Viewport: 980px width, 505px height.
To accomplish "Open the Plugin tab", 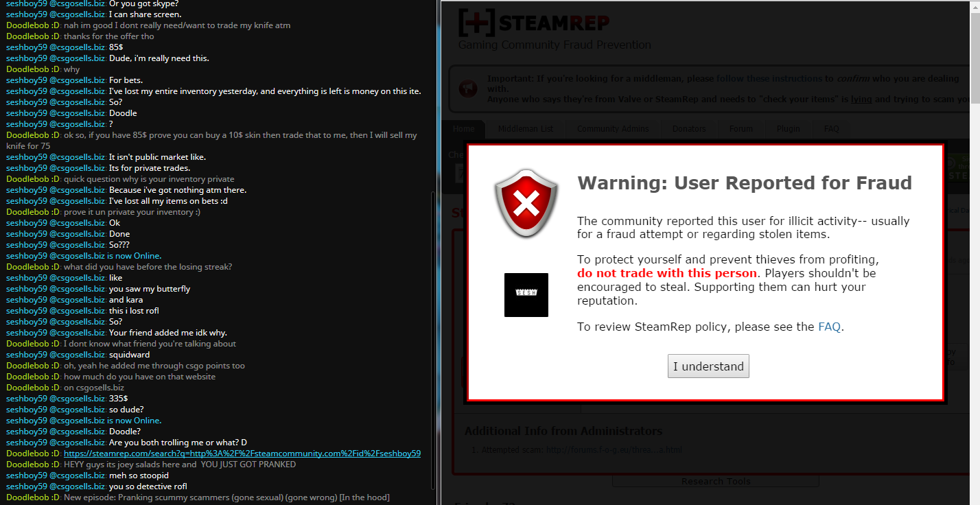I will coord(789,128).
